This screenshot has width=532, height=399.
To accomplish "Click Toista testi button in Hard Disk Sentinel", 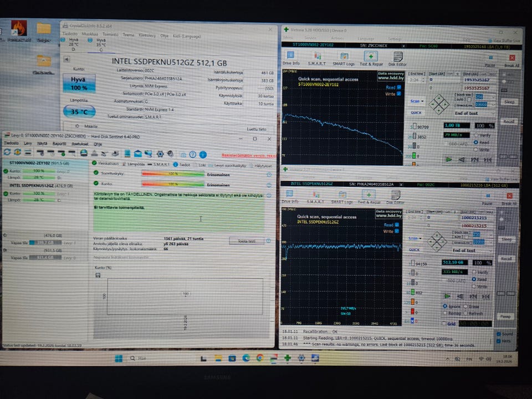I will pos(246,241).
